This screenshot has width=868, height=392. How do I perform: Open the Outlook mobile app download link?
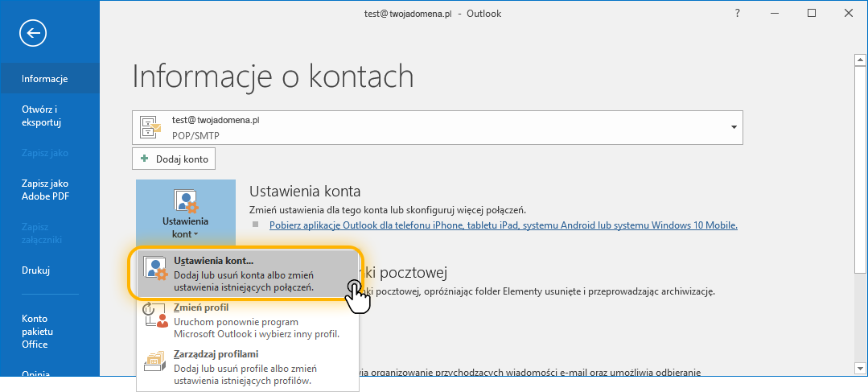504,225
